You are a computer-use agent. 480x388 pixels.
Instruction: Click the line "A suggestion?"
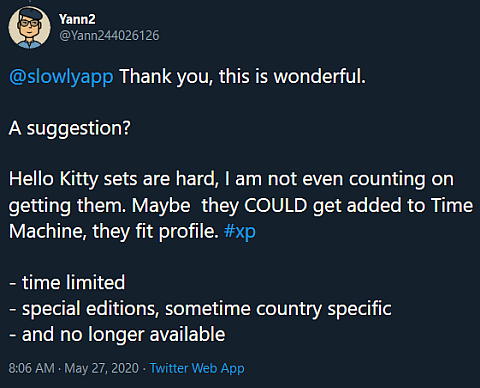[x=70, y=128]
